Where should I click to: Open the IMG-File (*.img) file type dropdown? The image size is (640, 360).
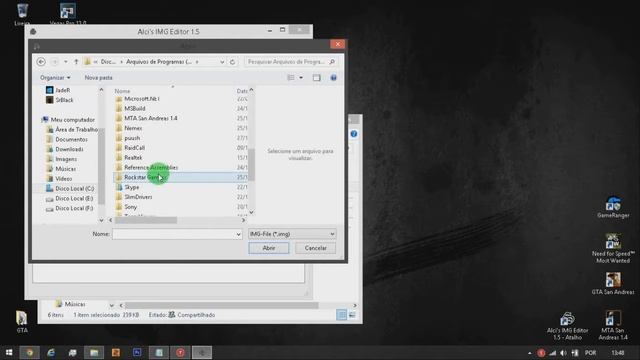pos(292,234)
